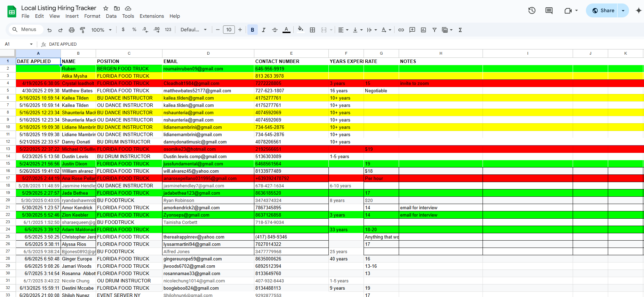Click the font size input field
The image size is (644, 297).
tap(229, 30)
